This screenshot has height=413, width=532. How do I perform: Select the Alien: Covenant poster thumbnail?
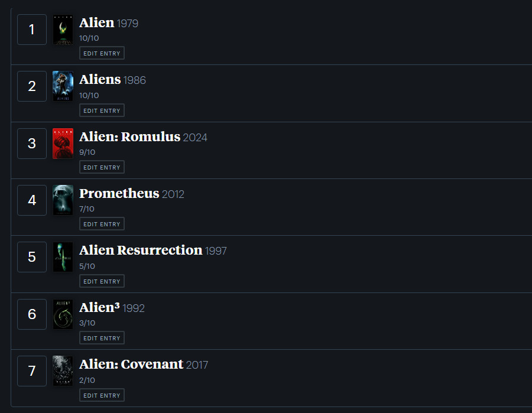63,370
